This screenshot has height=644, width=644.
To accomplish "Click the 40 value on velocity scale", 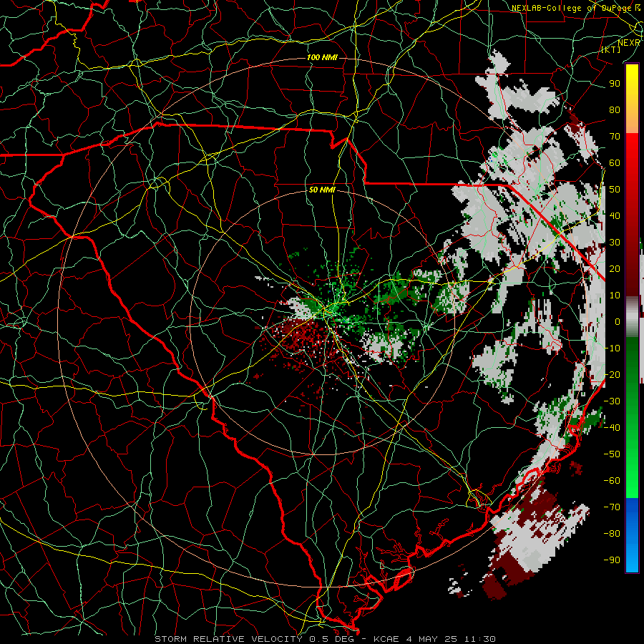I will 615,215.
